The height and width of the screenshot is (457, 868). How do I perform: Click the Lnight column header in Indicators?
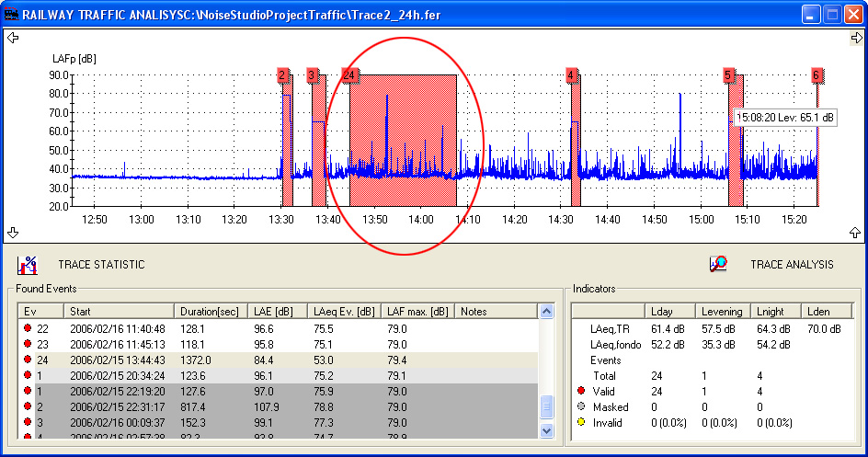(775, 312)
